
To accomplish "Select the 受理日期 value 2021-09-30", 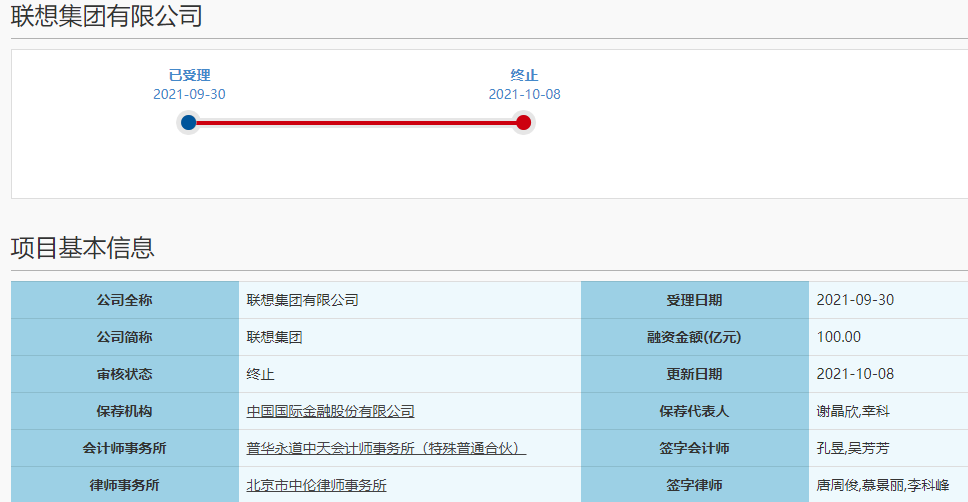I will pos(855,300).
